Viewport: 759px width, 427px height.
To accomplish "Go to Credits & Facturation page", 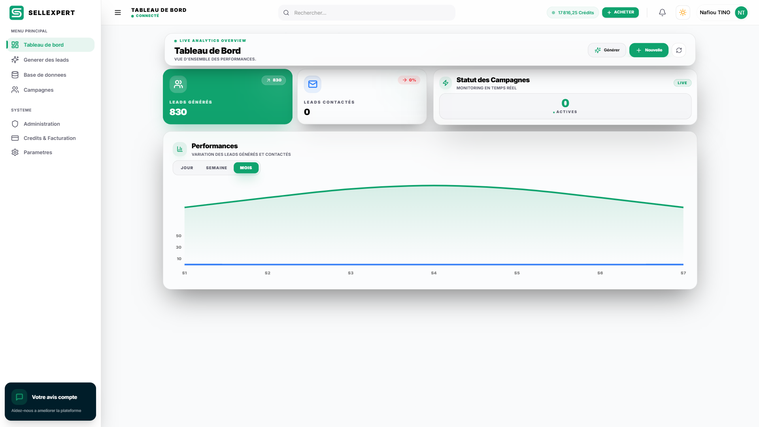I will pyautogui.click(x=49, y=138).
